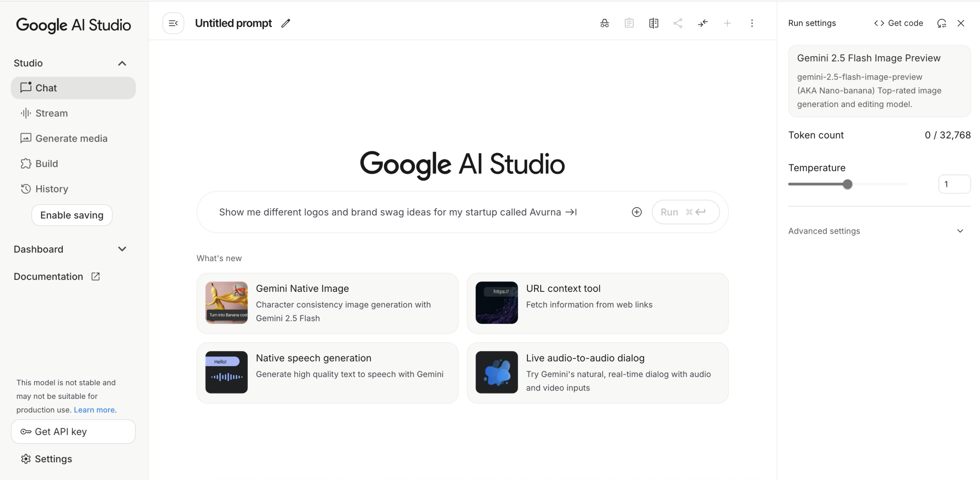Open the system instructions clipboard icon
This screenshot has height=480, width=980.
(x=629, y=23)
